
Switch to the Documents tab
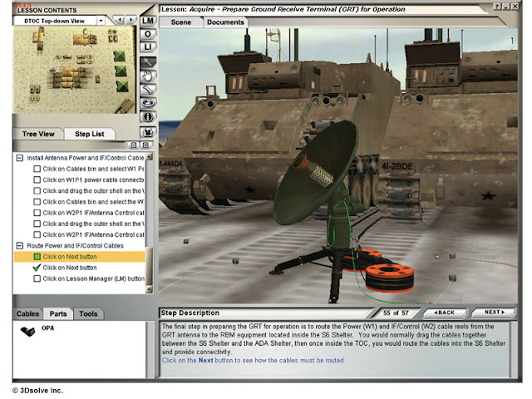225,22
